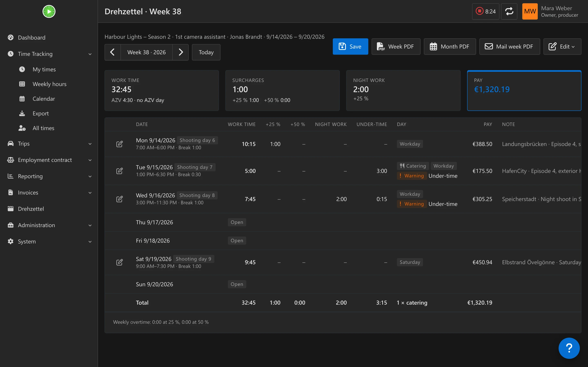The width and height of the screenshot is (588, 367).
Task: Open Weekly hours in sidebar
Action: tap(49, 84)
